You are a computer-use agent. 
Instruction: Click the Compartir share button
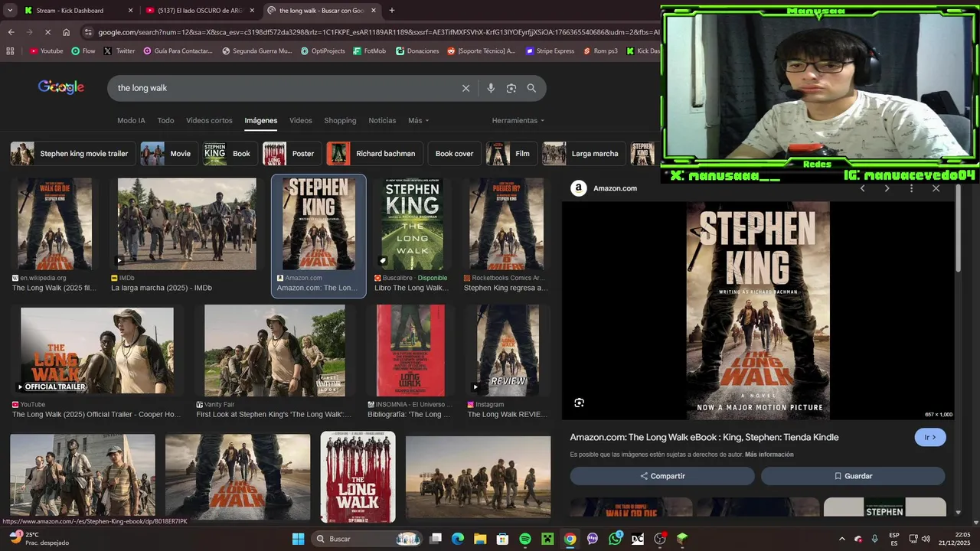[662, 476]
